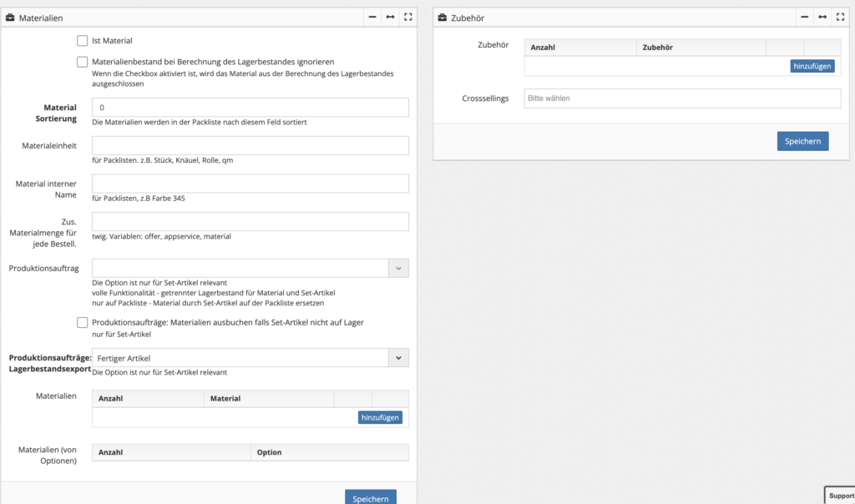Click the 'Material' column header

point(225,398)
